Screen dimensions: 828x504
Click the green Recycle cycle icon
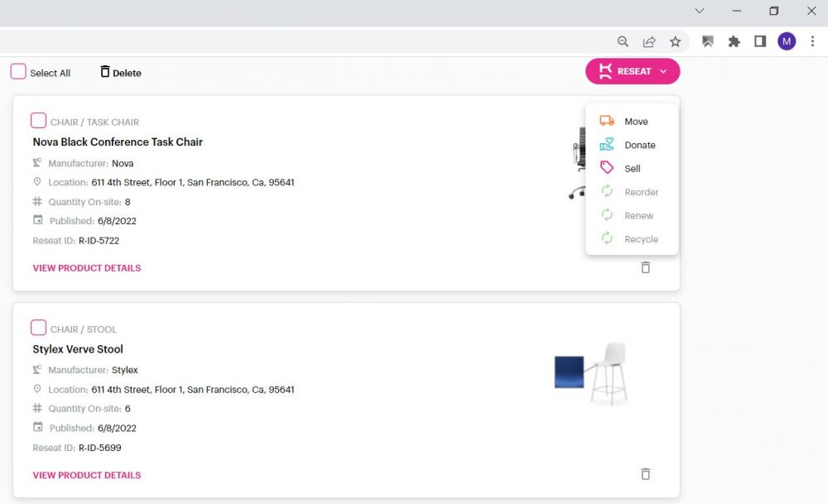607,238
